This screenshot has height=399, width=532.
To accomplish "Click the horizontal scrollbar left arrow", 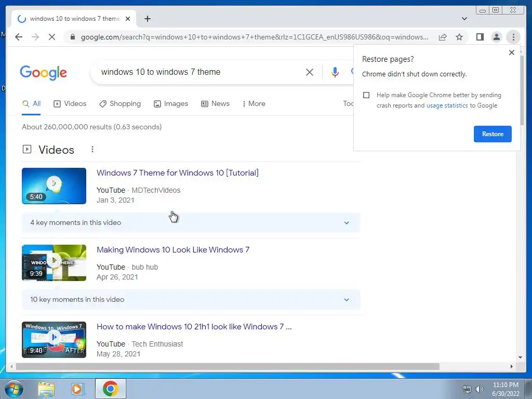I will coord(11,366).
